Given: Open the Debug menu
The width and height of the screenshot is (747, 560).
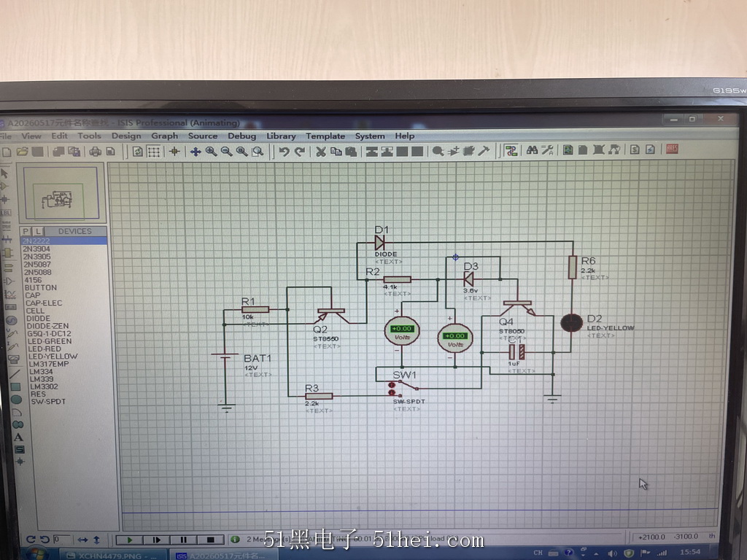Looking at the screenshot, I should [241, 136].
